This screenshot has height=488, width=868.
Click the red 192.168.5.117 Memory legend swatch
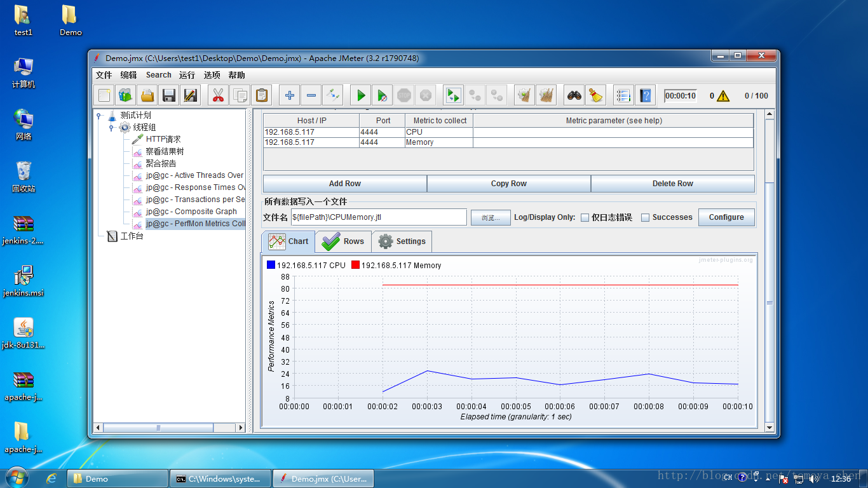[x=355, y=265]
